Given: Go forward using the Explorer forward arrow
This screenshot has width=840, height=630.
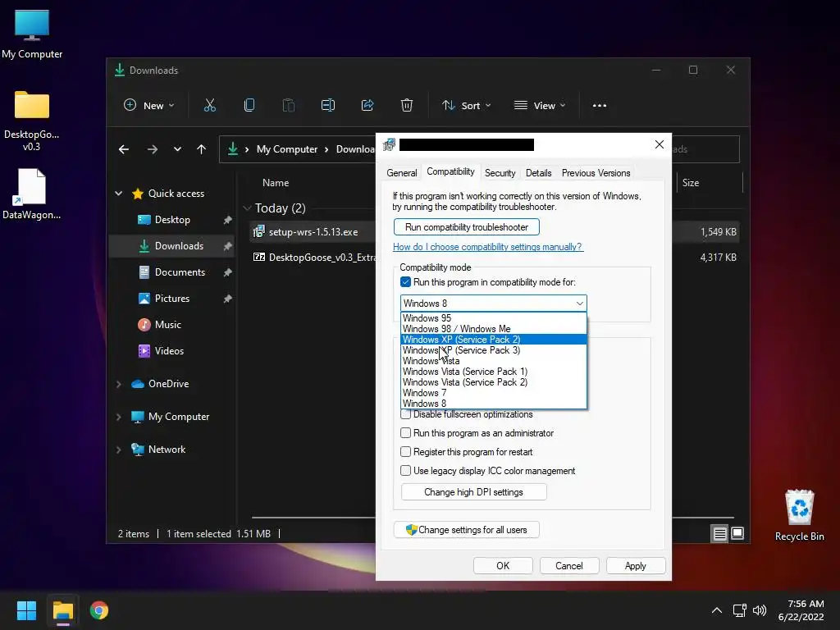Looking at the screenshot, I should click(153, 149).
